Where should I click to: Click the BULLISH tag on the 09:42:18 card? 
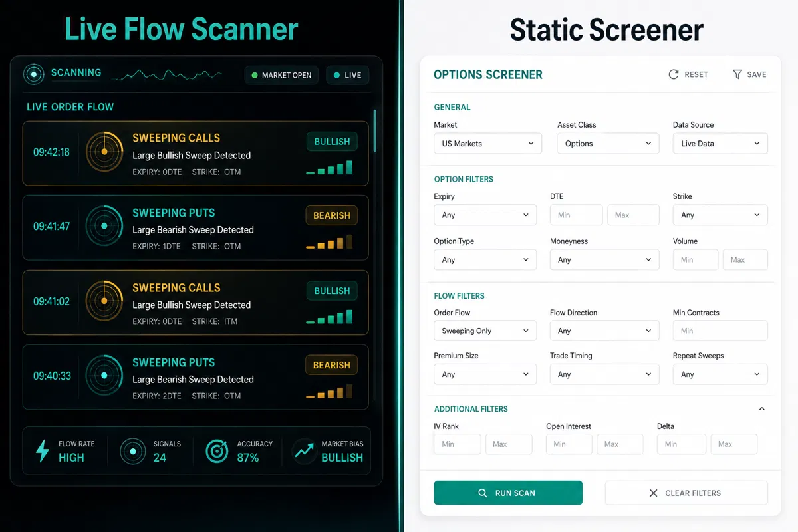(x=332, y=141)
